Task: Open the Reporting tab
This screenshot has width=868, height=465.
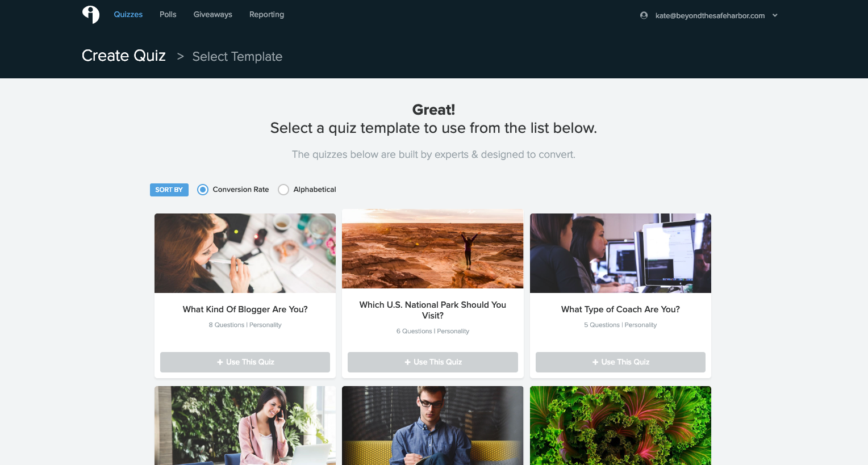Action: (266, 14)
